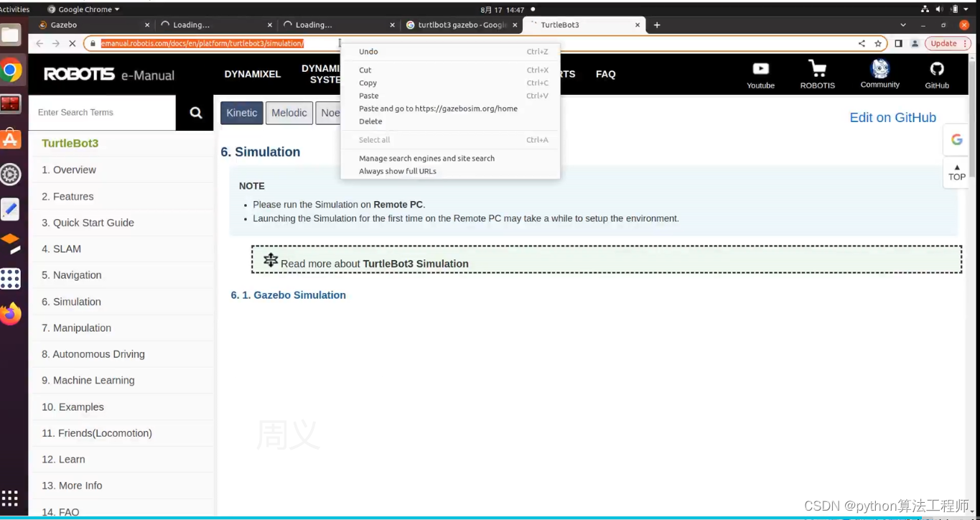
Task: Open Sublime Text icon in dock
Action: [10, 244]
